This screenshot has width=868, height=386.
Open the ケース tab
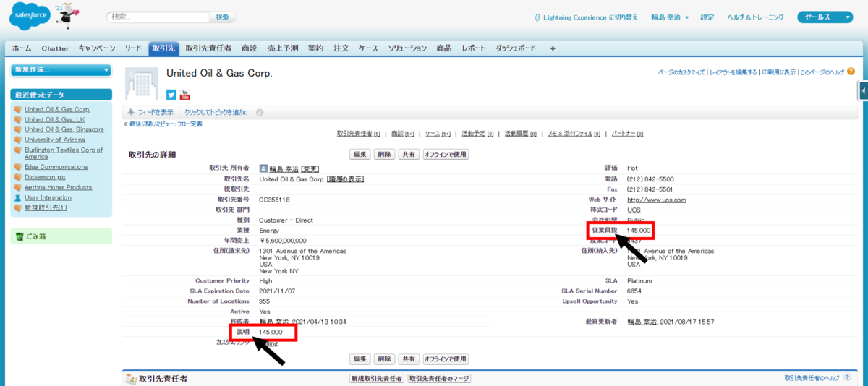click(x=368, y=48)
